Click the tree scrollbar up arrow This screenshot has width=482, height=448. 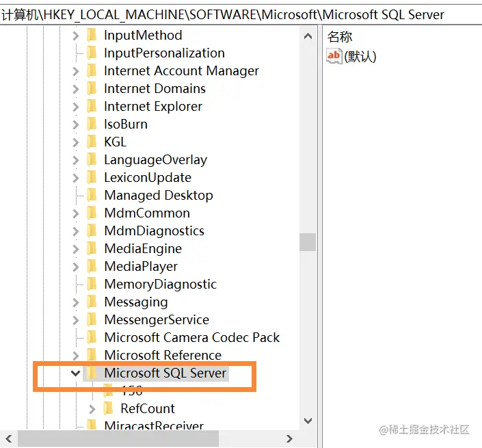(x=308, y=36)
